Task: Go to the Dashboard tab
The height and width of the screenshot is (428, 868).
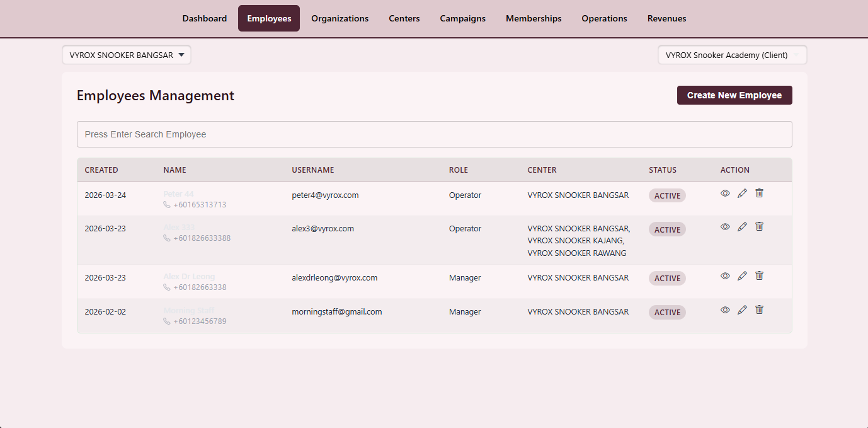Action: 205,18
